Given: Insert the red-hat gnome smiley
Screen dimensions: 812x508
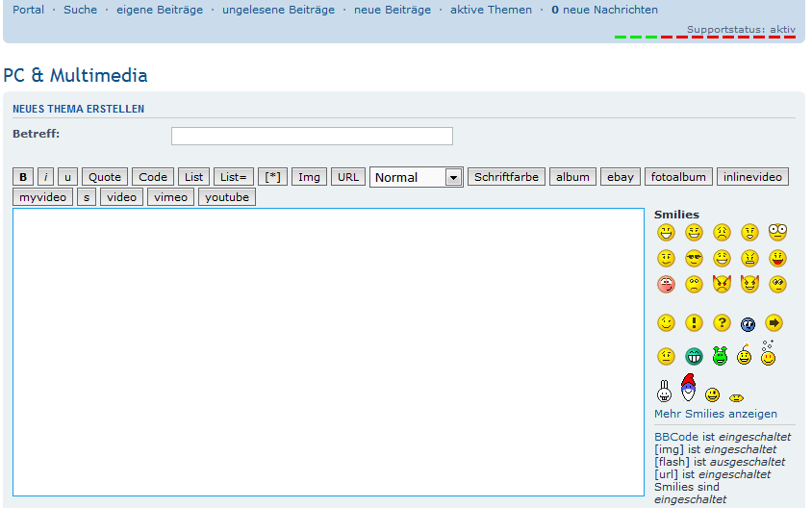Looking at the screenshot, I should tap(688, 388).
